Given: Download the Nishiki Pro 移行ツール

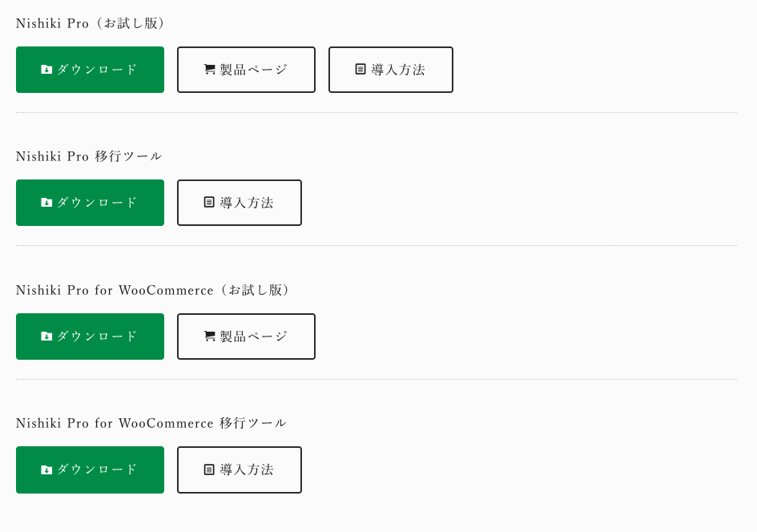Looking at the screenshot, I should point(90,202).
